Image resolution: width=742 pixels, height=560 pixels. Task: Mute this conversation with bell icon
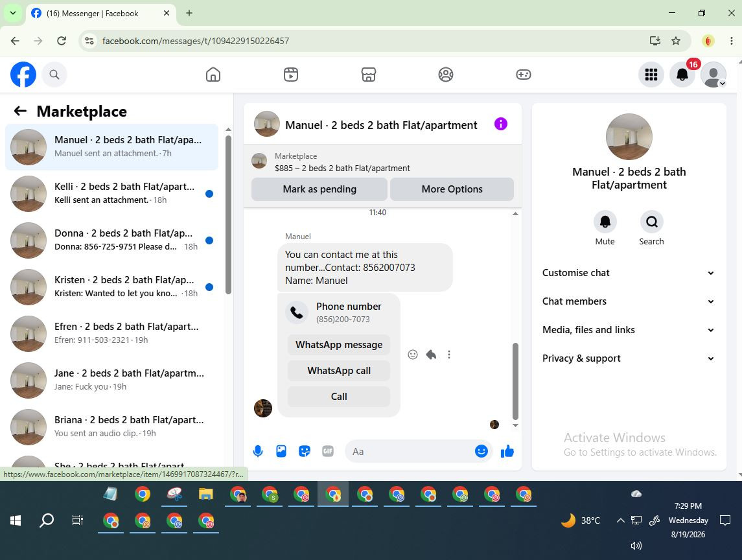(605, 222)
